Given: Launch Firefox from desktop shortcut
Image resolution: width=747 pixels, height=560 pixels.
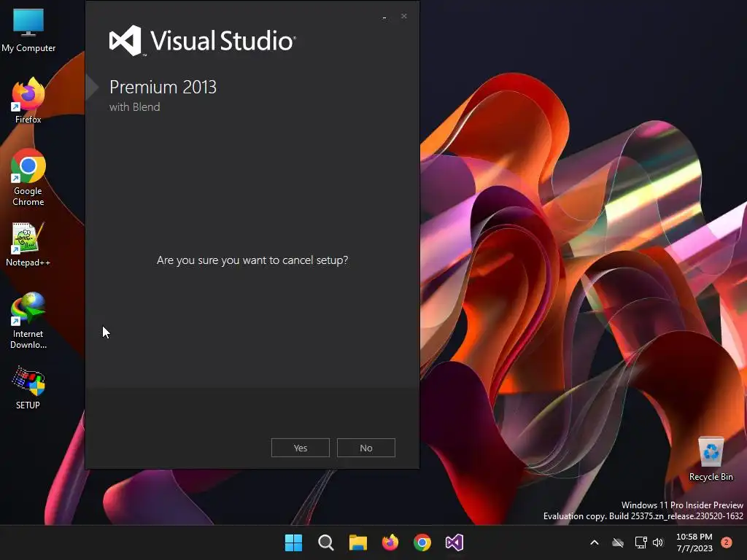Looking at the screenshot, I should pyautogui.click(x=28, y=101).
